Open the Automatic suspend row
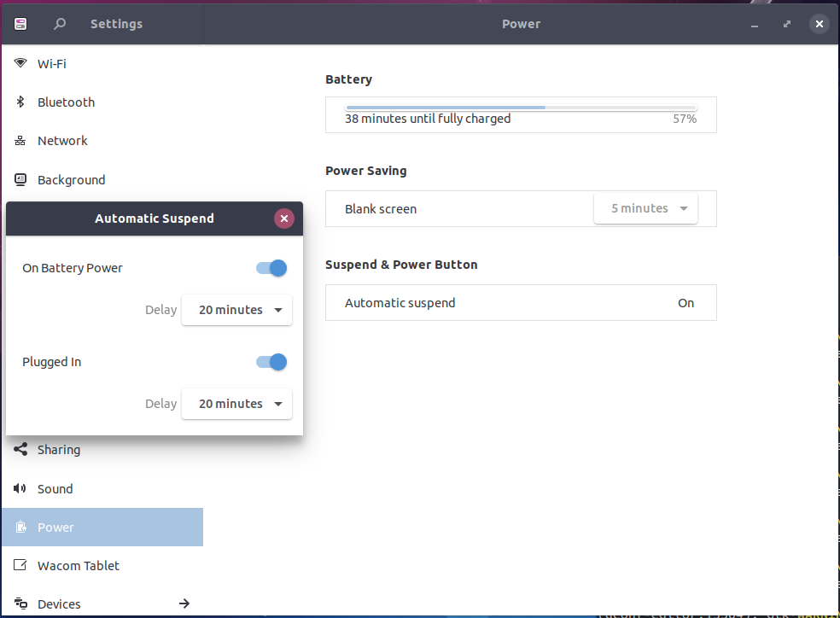 (521, 302)
